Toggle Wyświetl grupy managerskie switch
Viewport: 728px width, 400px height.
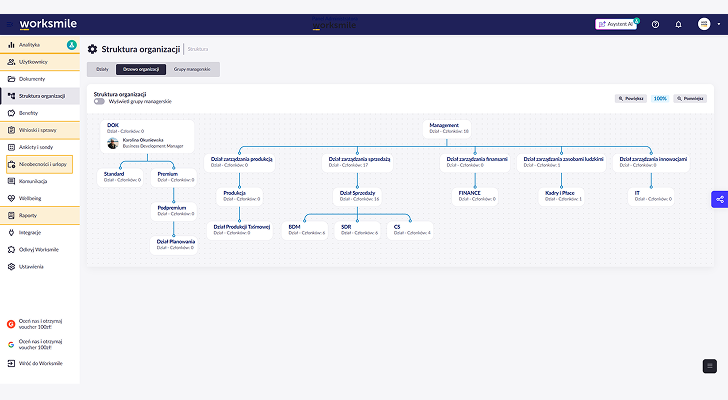[99, 102]
